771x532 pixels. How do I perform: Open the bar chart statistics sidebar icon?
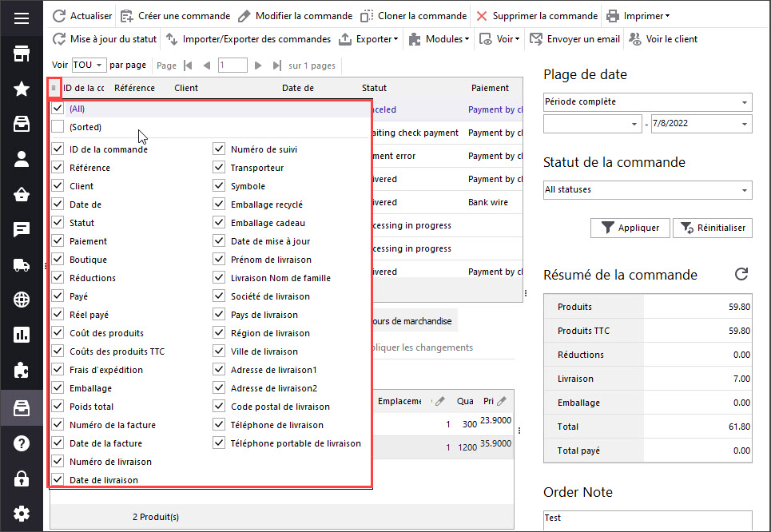pos(21,335)
